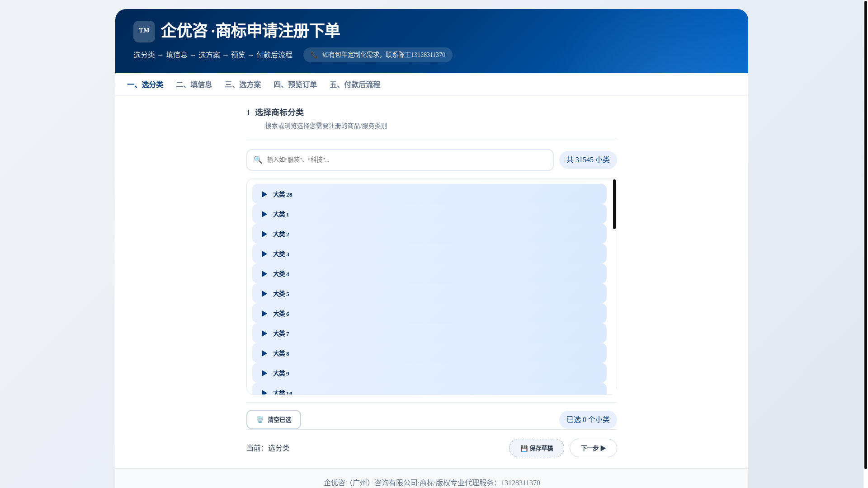Expand 大类 8 triangle

pyautogui.click(x=264, y=353)
